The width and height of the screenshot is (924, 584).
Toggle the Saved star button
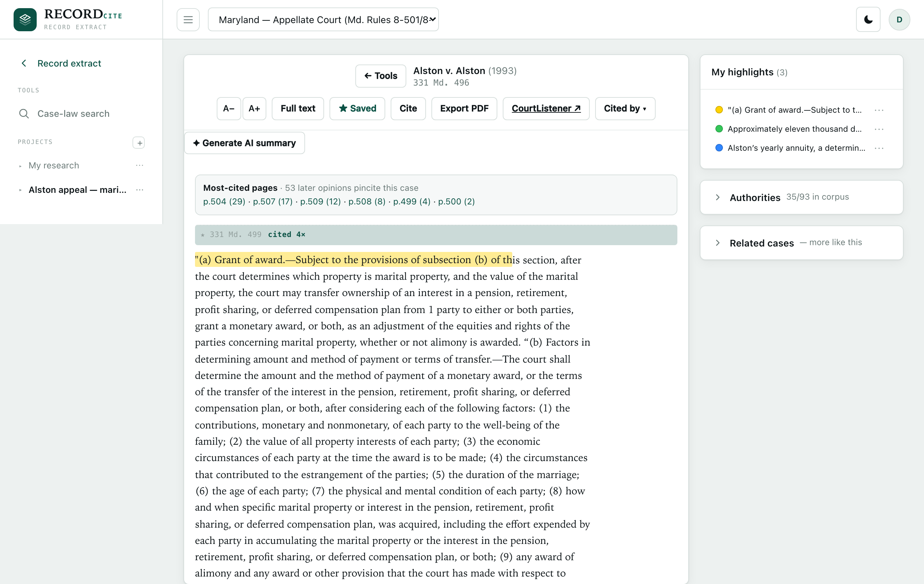[x=357, y=109]
